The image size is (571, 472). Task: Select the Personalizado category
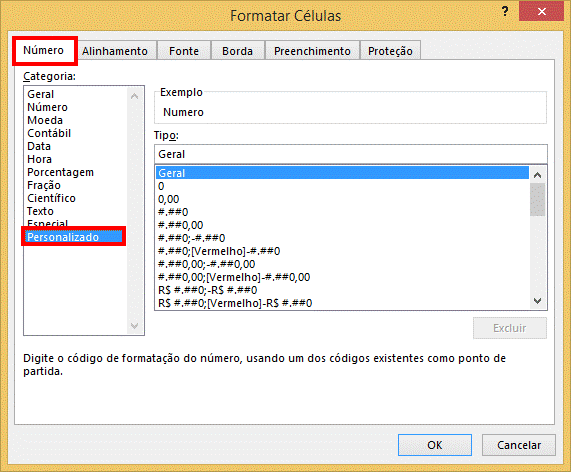pyautogui.click(x=74, y=237)
